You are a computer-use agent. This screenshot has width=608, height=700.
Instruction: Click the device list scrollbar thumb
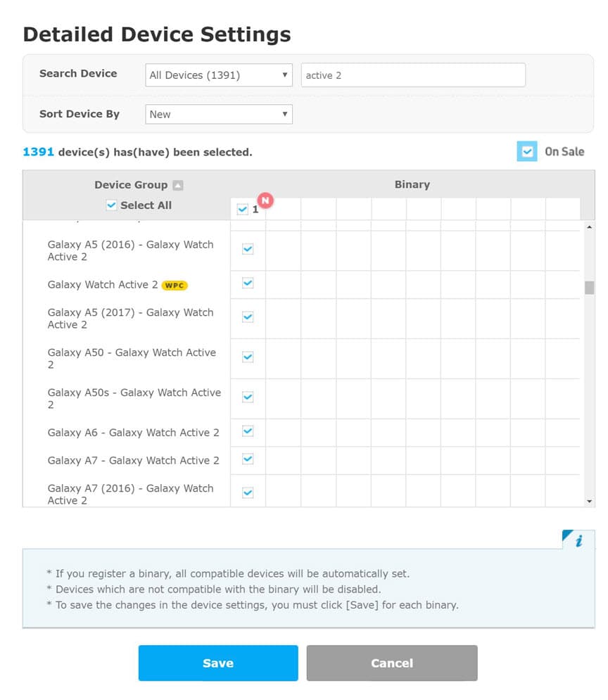pos(589,288)
